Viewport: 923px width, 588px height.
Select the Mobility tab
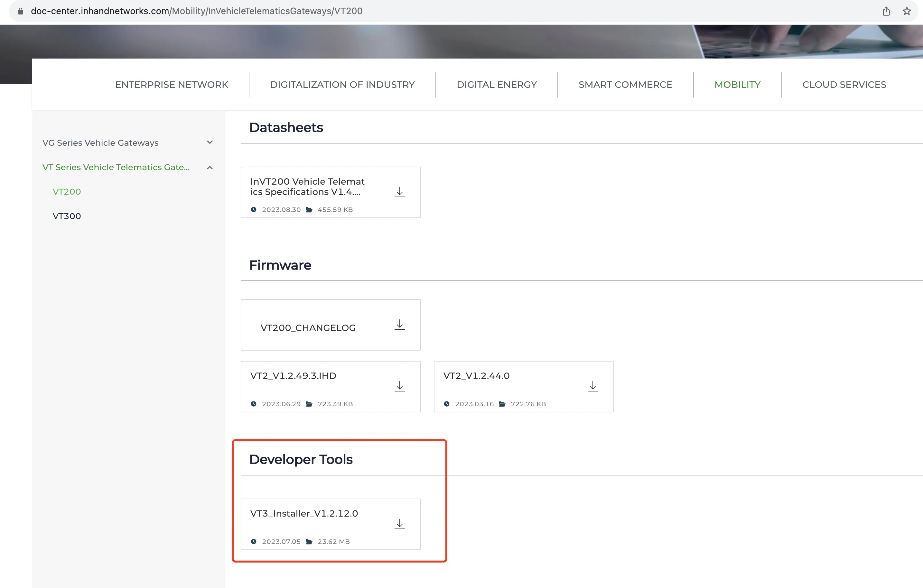click(737, 85)
